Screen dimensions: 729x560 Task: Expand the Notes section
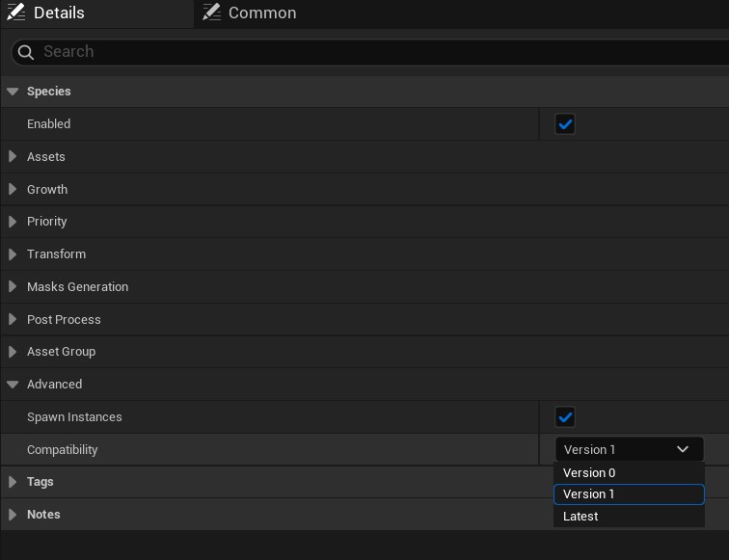(13, 515)
